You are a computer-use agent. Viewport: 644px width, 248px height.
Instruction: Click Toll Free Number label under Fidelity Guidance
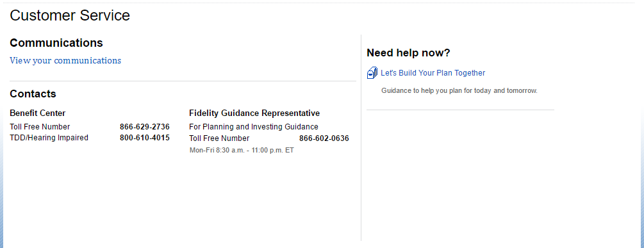pyautogui.click(x=219, y=139)
